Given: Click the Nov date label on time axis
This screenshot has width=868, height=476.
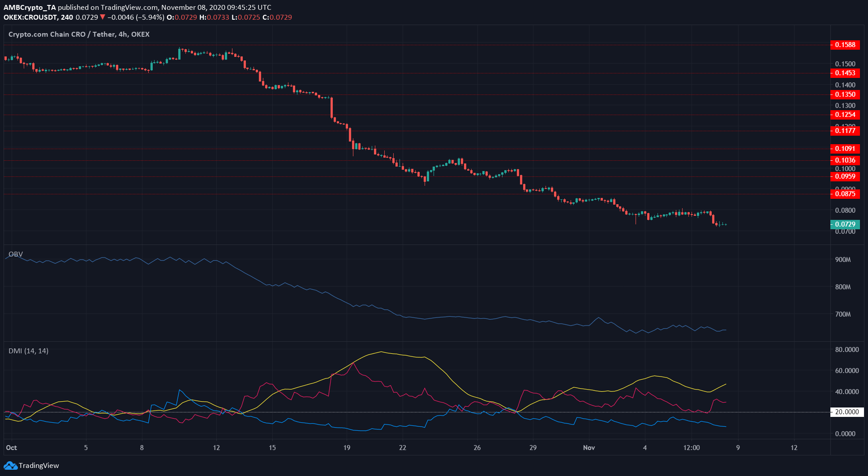Looking at the screenshot, I should click(589, 448).
